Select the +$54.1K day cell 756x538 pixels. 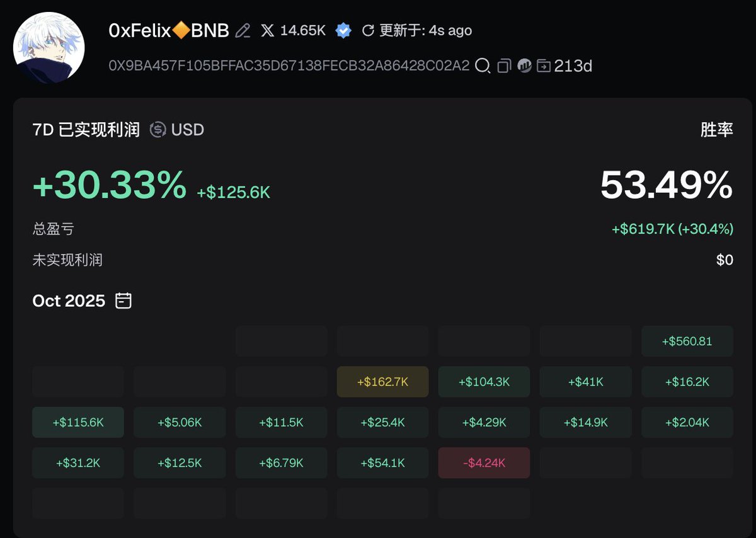point(383,463)
